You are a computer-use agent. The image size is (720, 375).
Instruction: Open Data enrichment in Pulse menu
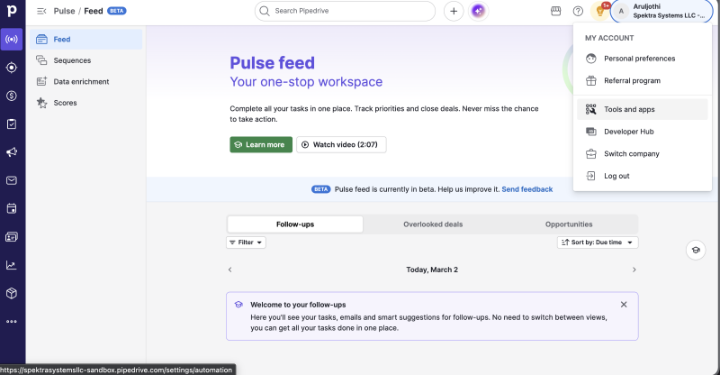[86, 82]
